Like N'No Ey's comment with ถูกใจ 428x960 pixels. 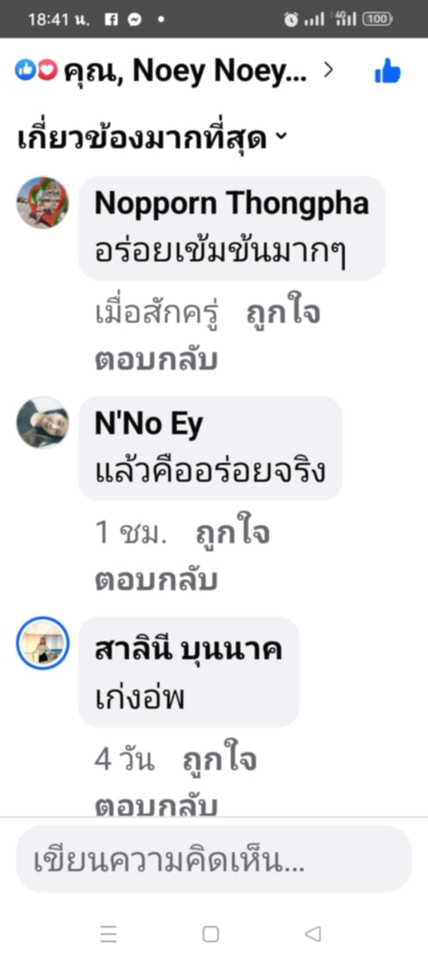point(233,534)
